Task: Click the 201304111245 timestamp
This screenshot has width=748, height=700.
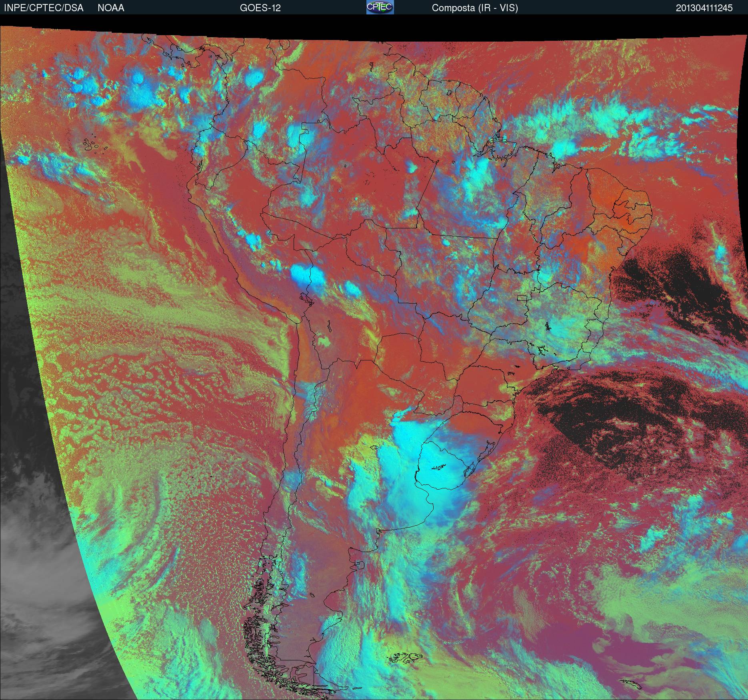Action: click(x=704, y=8)
